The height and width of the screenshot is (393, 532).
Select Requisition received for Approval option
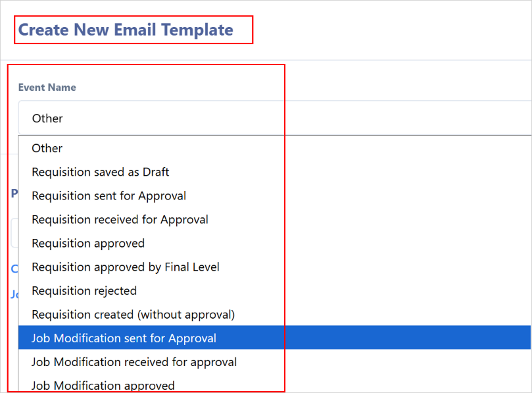click(274, 220)
